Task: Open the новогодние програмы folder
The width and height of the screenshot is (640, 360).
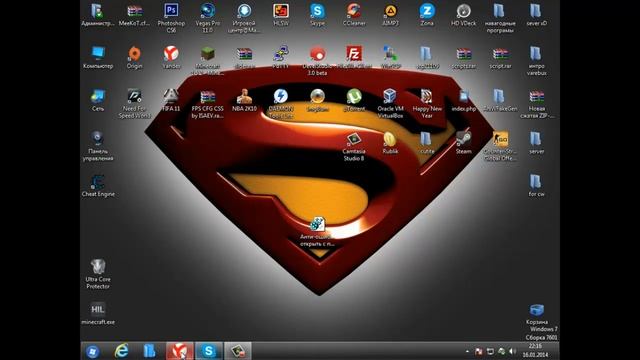Action: [500, 11]
